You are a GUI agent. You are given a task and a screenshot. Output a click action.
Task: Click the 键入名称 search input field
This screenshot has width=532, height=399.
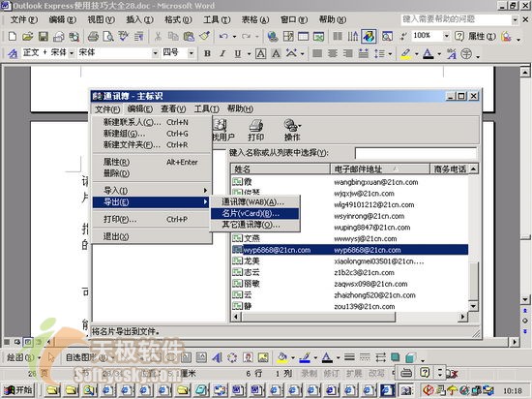tap(416, 153)
